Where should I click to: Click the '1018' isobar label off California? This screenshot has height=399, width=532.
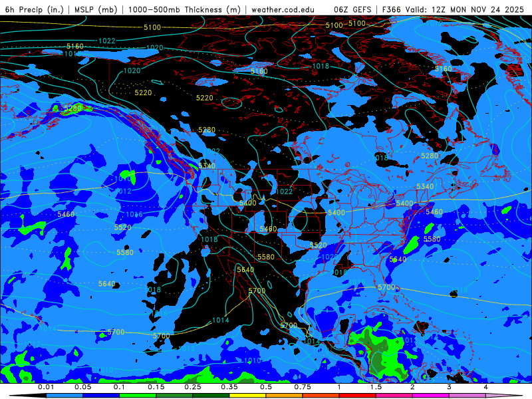click(209, 239)
